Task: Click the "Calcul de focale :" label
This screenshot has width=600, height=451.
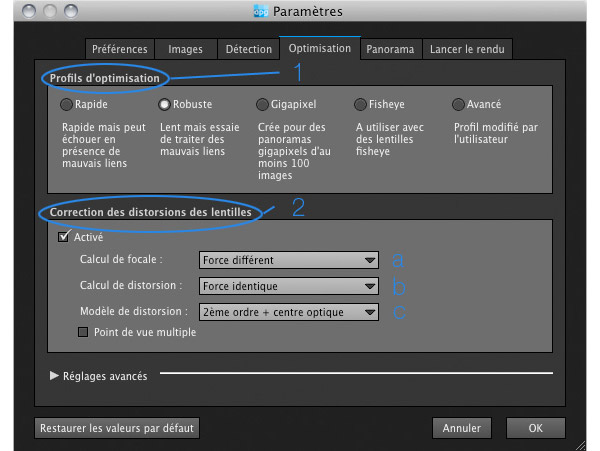Action: pos(121,259)
